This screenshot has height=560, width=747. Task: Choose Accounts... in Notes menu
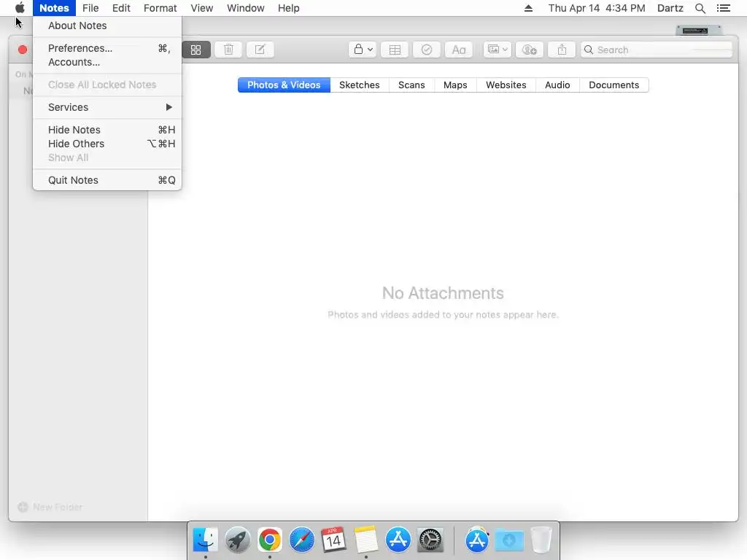(107, 62)
